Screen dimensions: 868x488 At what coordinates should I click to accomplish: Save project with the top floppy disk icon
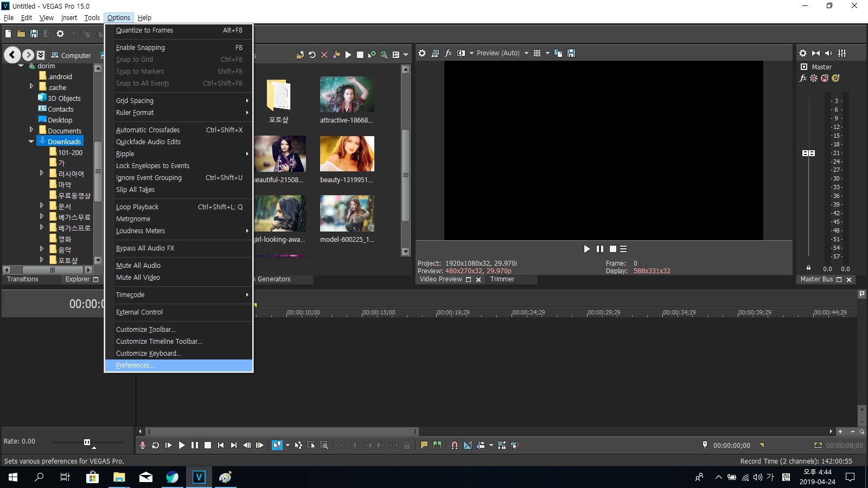point(34,34)
